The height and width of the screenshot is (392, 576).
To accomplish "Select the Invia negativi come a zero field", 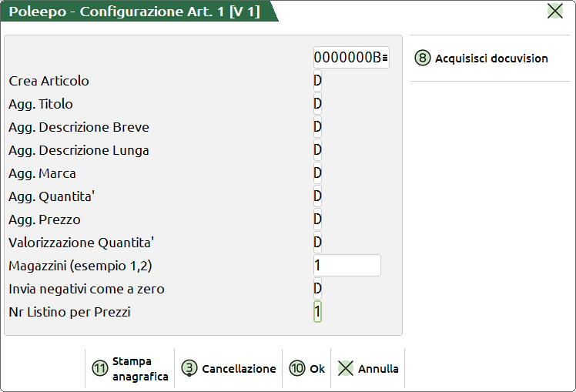I will [x=317, y=289].
